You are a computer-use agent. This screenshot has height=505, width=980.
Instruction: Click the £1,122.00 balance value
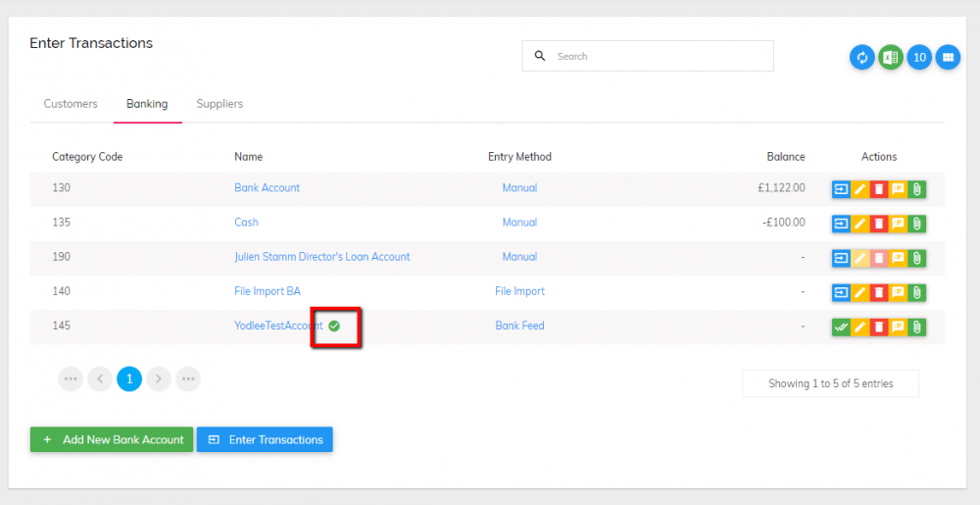tap(781, 187)
